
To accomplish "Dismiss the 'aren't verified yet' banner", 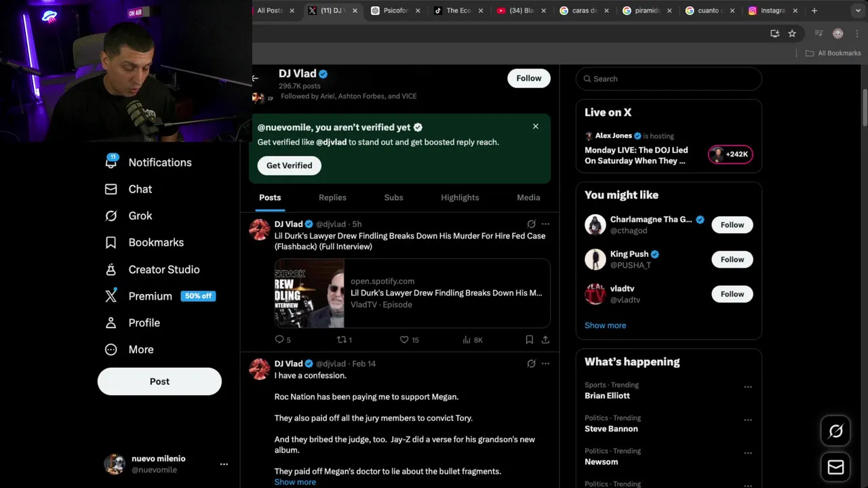I will pos(536,126).
